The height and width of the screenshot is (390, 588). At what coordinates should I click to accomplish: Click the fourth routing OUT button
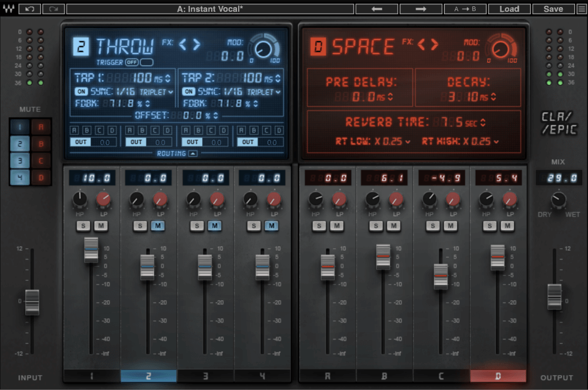(248, 142)
